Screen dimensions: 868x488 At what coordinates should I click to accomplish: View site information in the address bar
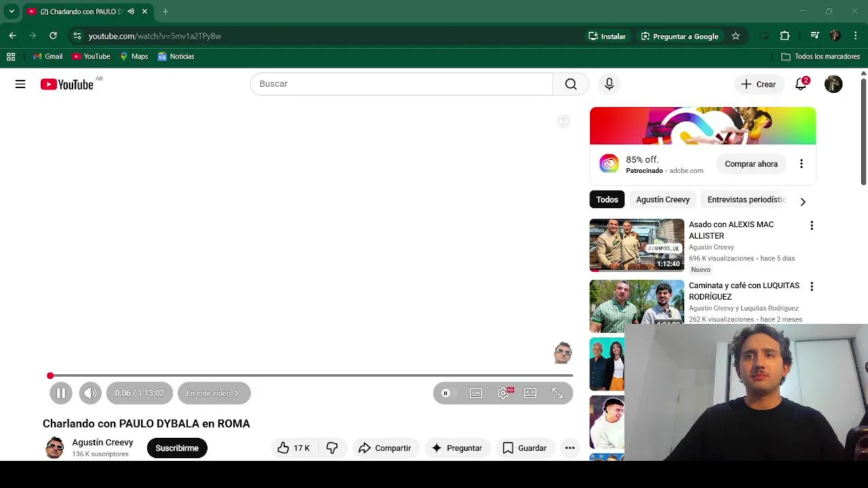click(77, 36)
